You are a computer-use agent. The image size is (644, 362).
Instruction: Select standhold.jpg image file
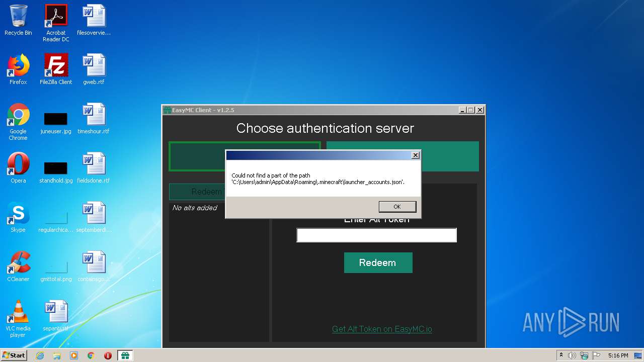(x=56, y=172)
